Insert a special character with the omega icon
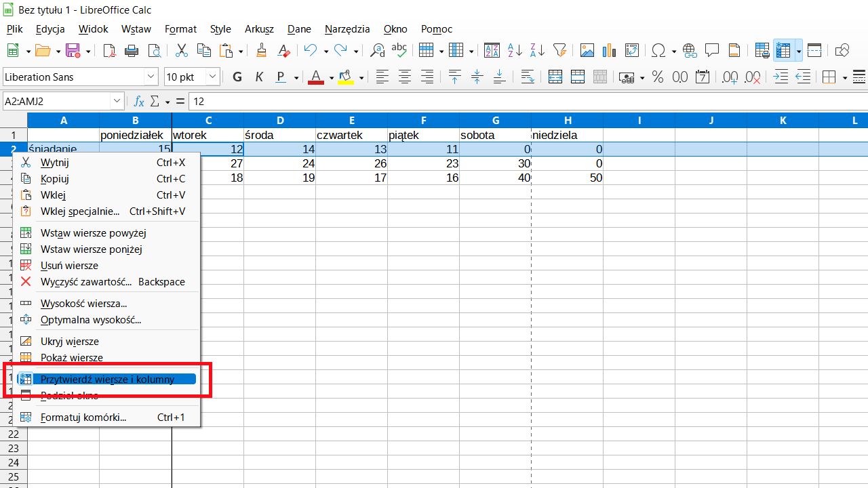This screenshot has height=488, width=868. coord(658,50)
